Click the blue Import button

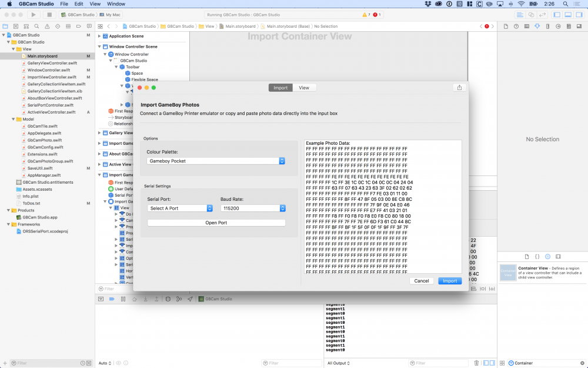450,281
